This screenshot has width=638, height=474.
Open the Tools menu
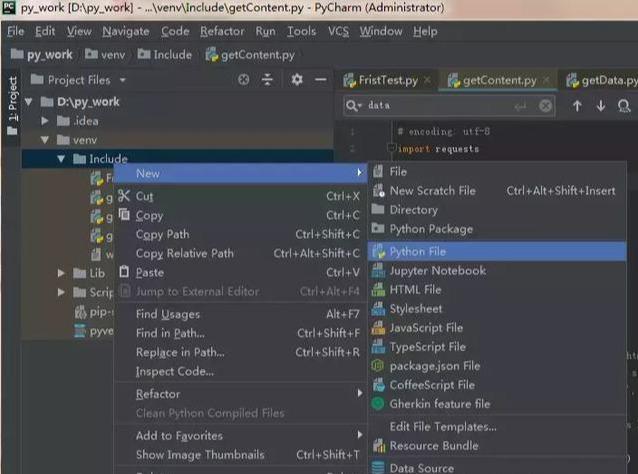(x=302, y=31)
